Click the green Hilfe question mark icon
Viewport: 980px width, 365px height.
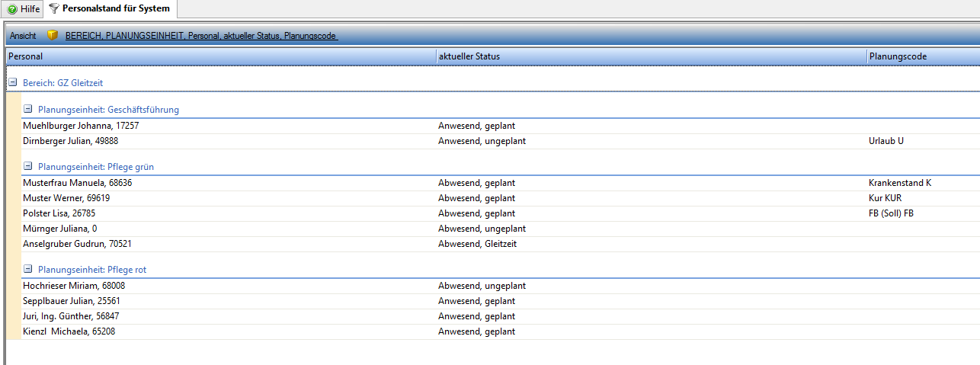12,9
